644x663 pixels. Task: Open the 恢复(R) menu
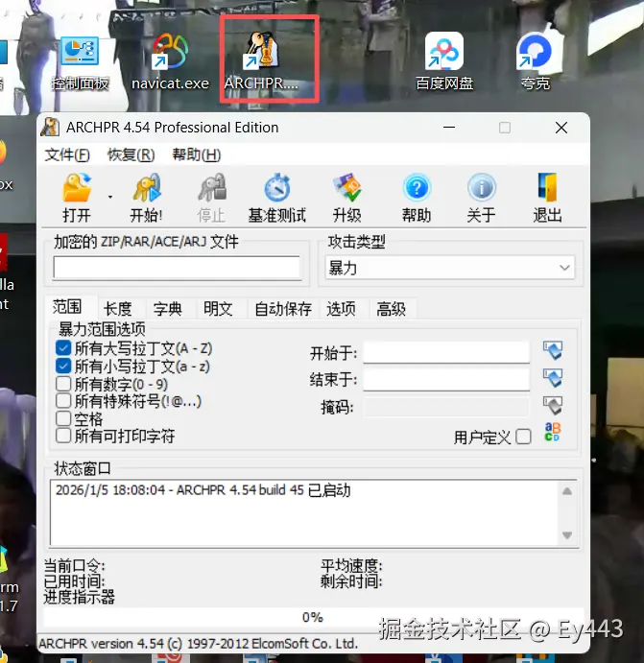pyautogui.click(x=131, y=154)
